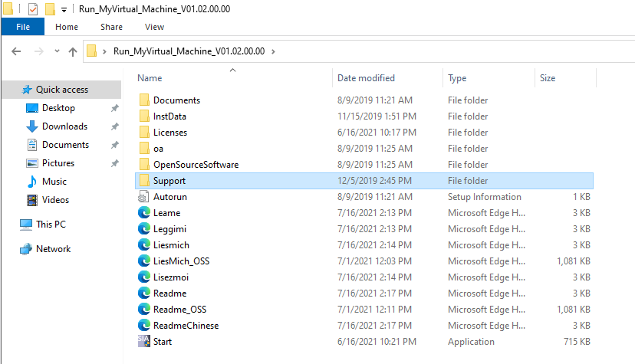Open Documents in the navigation pane
Image resolution: width=635 pixels, height=364 pixels.
point(65,145)
